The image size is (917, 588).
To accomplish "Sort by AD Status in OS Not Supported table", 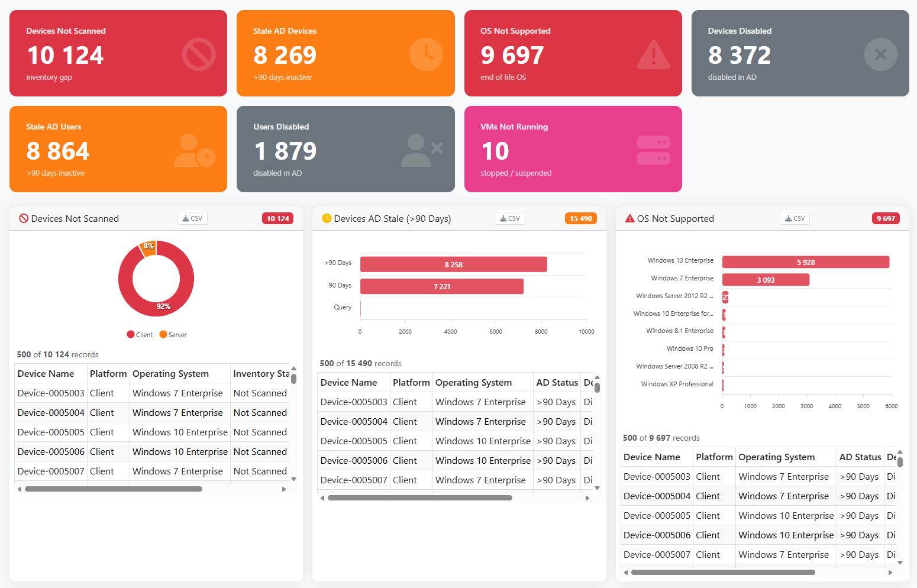I will tap(860, 457).
